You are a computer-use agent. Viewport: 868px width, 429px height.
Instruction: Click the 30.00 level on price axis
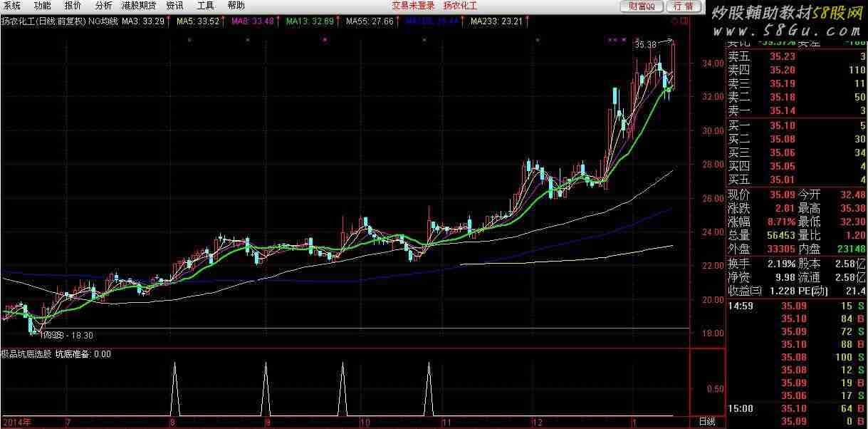point(713,131)
